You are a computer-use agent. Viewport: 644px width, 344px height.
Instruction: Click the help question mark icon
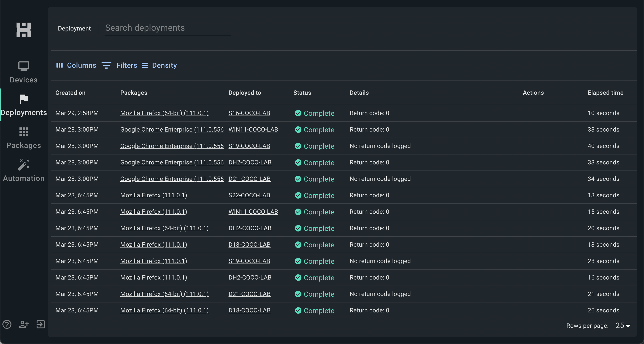[x=7, y=324]
